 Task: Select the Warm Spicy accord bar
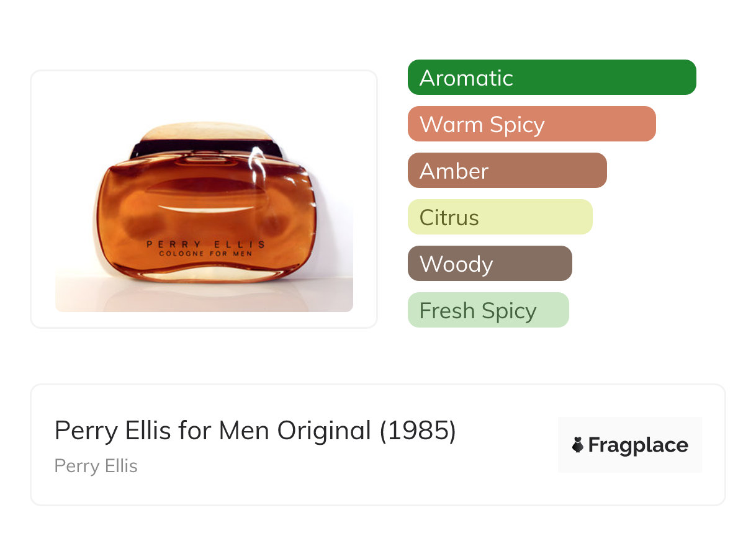[531, 124]
